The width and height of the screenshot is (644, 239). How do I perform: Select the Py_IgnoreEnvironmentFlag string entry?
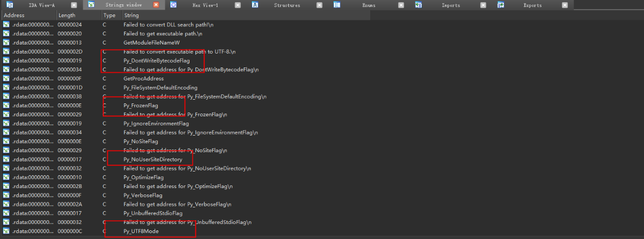click(156, 124)
